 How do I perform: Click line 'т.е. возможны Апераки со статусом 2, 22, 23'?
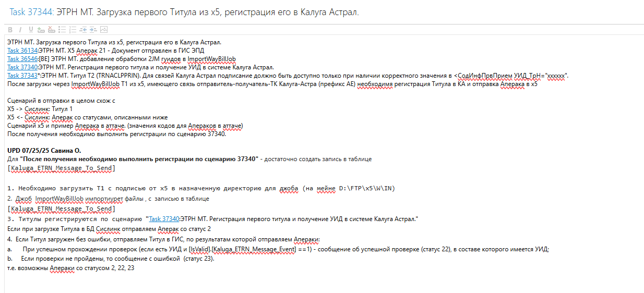point(71,267)
